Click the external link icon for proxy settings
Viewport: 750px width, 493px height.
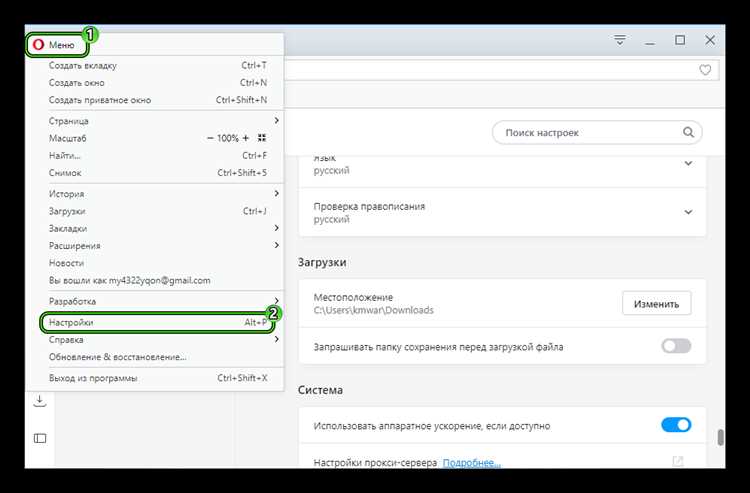(678, 461)
